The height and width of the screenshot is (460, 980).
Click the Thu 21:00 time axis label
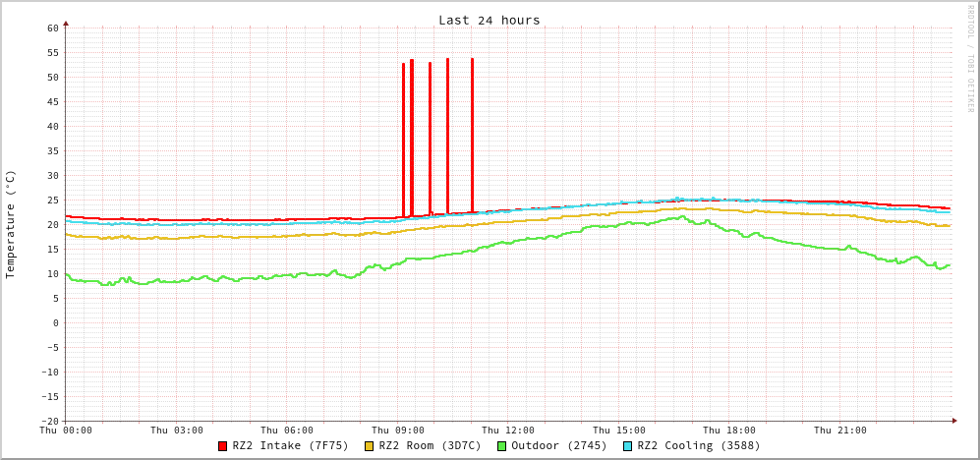point(840,430)
